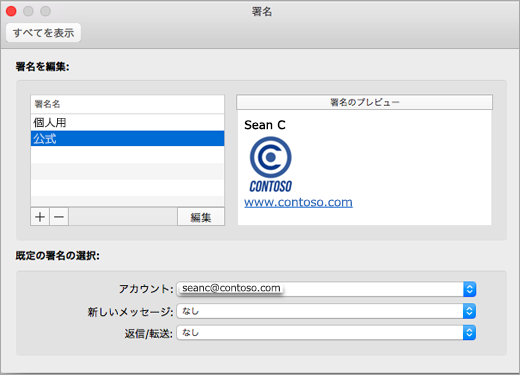Open the アカウント dropdown
Viewport: 520px width, 375px height.
326,289
